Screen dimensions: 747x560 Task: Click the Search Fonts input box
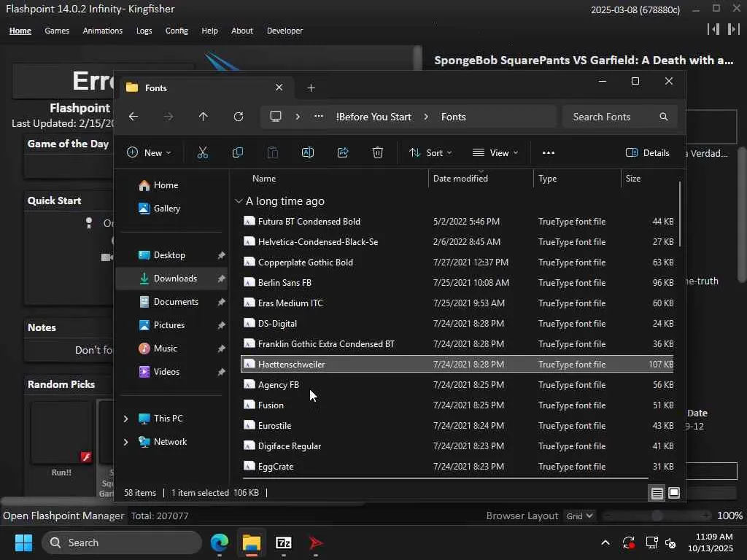[x=620, y=117]
